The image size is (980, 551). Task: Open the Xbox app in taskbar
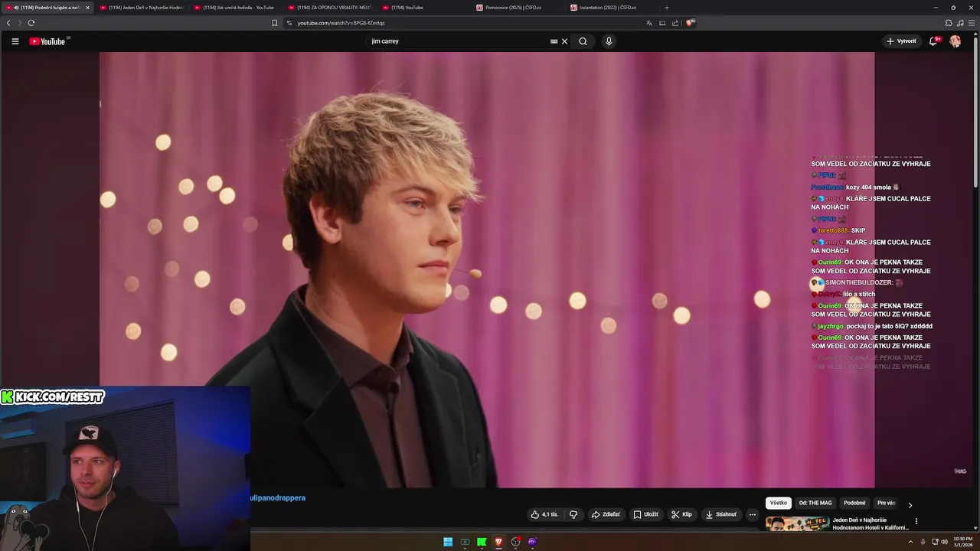[465, 542]
